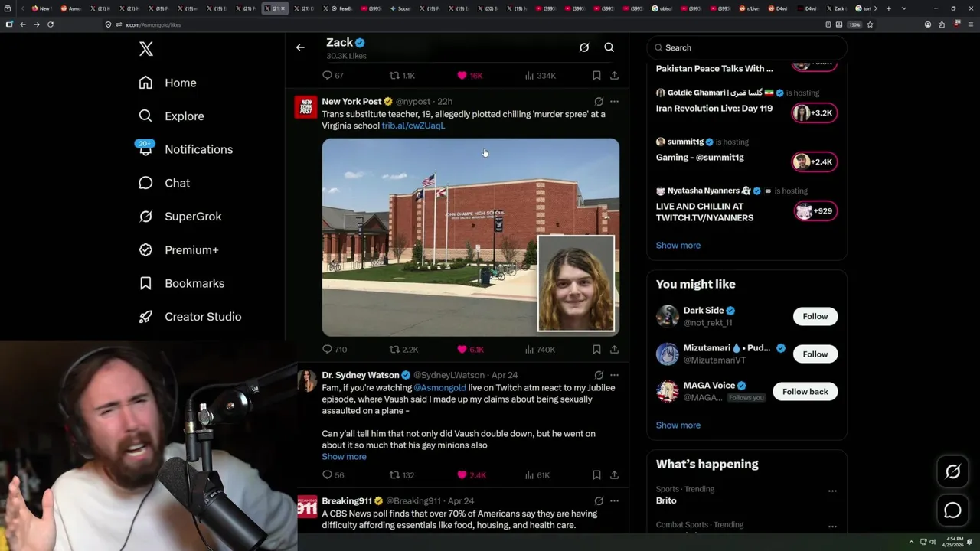Bookmark the New York Post tweet
This screenshot has height=551, width=980.
[596, 350]
